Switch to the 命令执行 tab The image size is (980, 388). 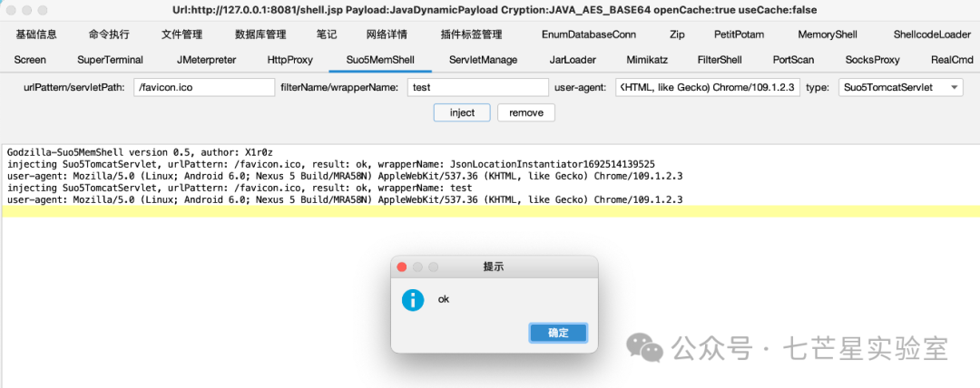tap(109, 34)
